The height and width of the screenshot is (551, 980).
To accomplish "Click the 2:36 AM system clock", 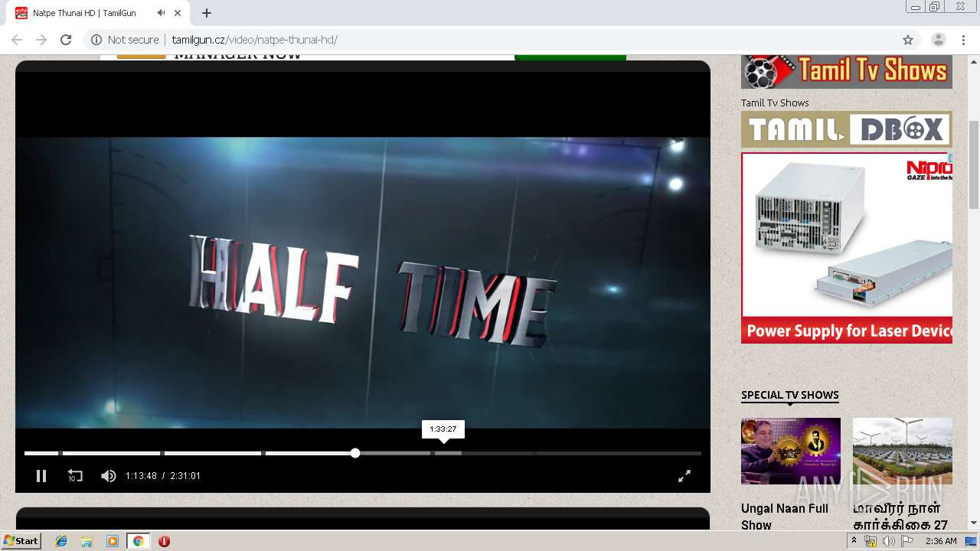I will tap(941, 541).
